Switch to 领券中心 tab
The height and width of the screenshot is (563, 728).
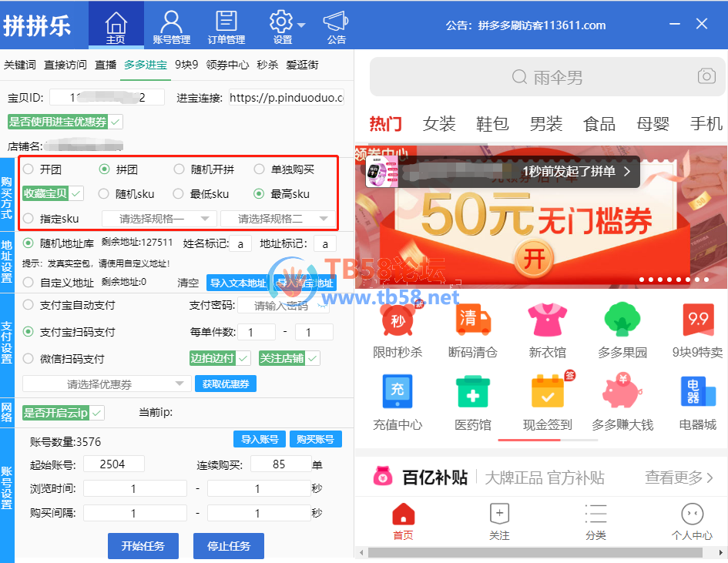coord(227,65)
